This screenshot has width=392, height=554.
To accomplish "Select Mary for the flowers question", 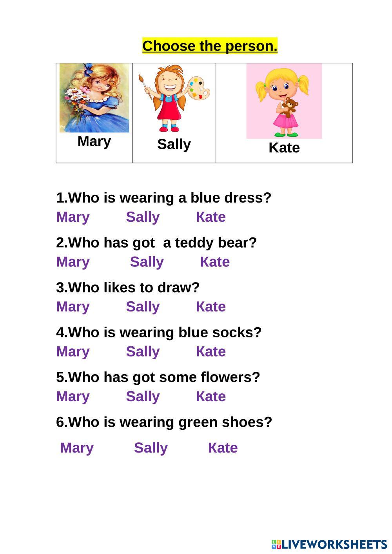I will (73, 396).
